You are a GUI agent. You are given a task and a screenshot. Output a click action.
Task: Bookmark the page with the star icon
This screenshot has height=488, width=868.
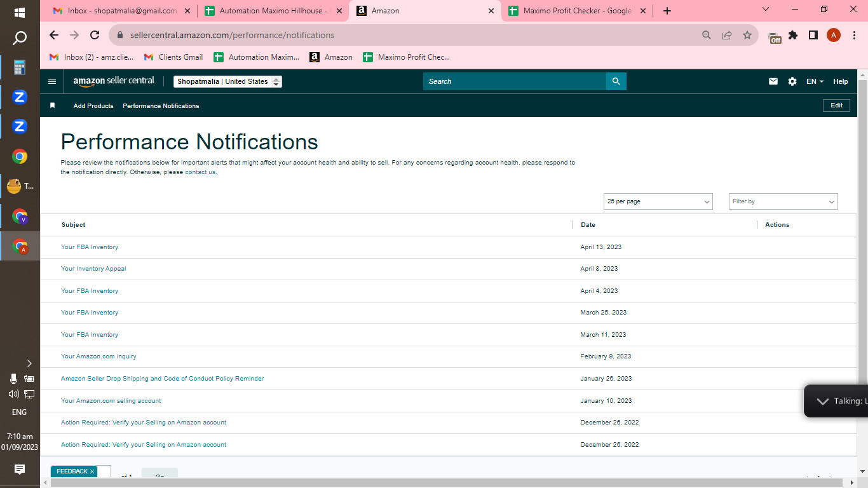tap(747, 35)
